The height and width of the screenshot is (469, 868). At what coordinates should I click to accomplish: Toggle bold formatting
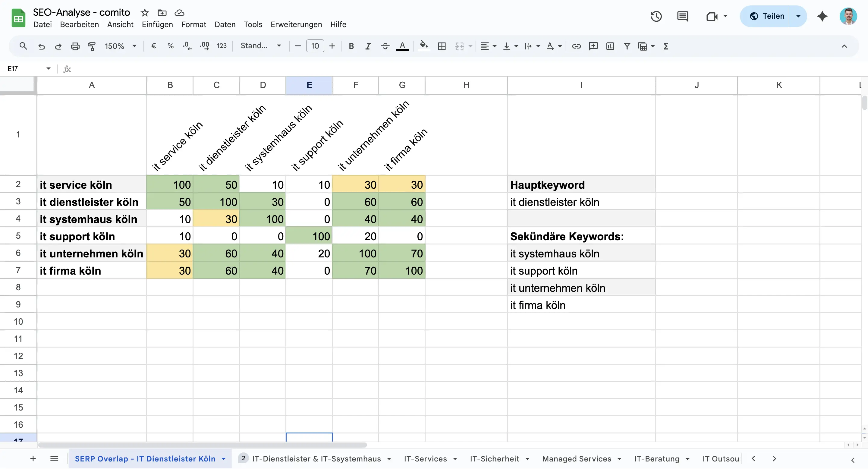(x=351, y=46)
